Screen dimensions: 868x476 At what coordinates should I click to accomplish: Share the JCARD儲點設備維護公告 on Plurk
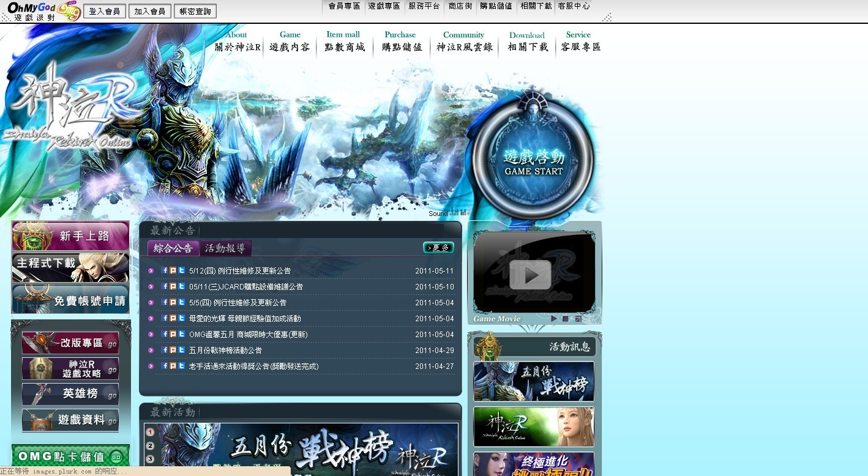pos(173,286)
